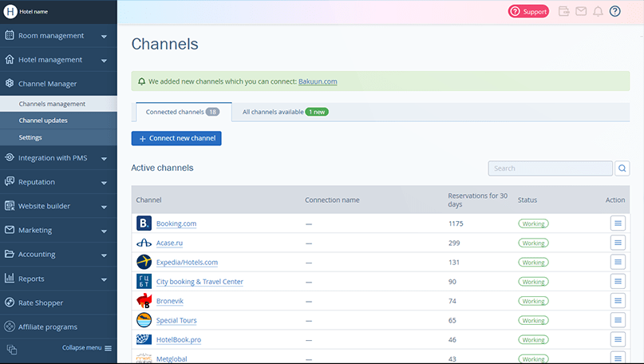Image resolution: width=644 pixels, height=364 pixels.
Task: Open the wallet icon in header
Action: click(x=564, y=11)
